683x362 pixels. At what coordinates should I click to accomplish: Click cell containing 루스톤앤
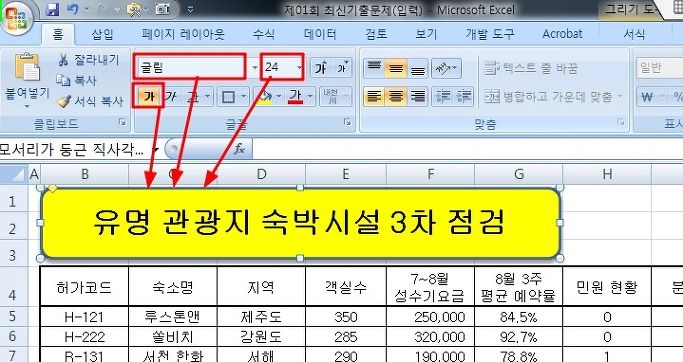point(172,317)
